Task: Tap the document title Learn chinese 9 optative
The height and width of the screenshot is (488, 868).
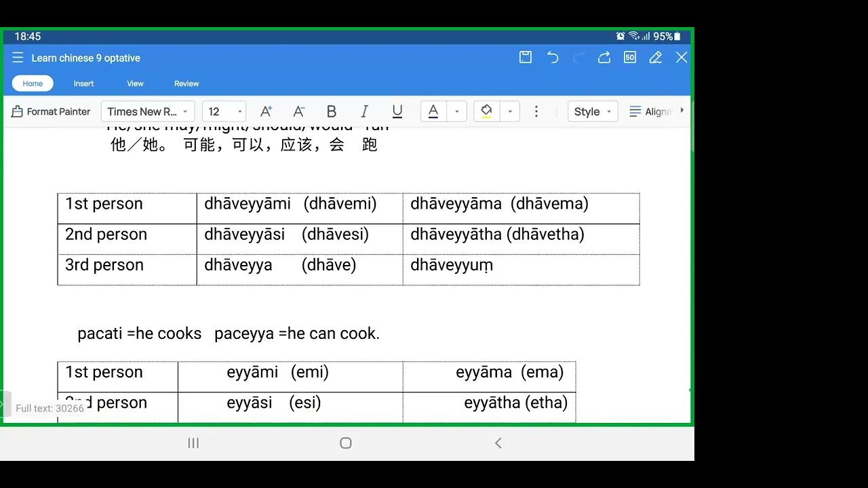Action: pos(86,58)
